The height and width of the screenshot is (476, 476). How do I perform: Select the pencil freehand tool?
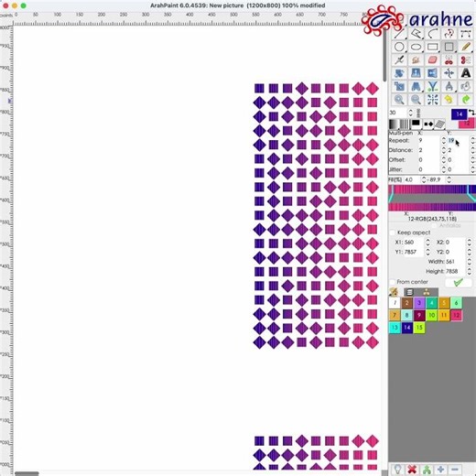[465, 47]
